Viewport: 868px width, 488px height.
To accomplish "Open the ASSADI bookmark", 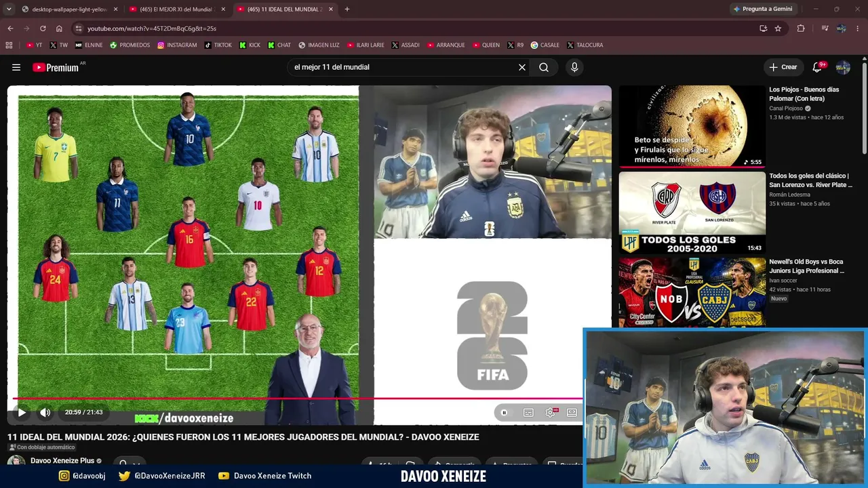I will pyautogui.click(x=405, y=45).
